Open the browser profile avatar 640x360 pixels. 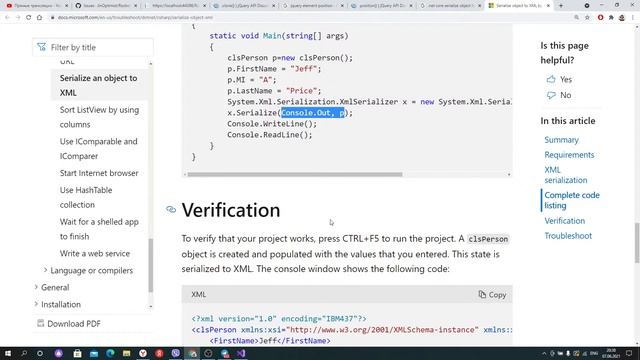click(x=622, y=18)
